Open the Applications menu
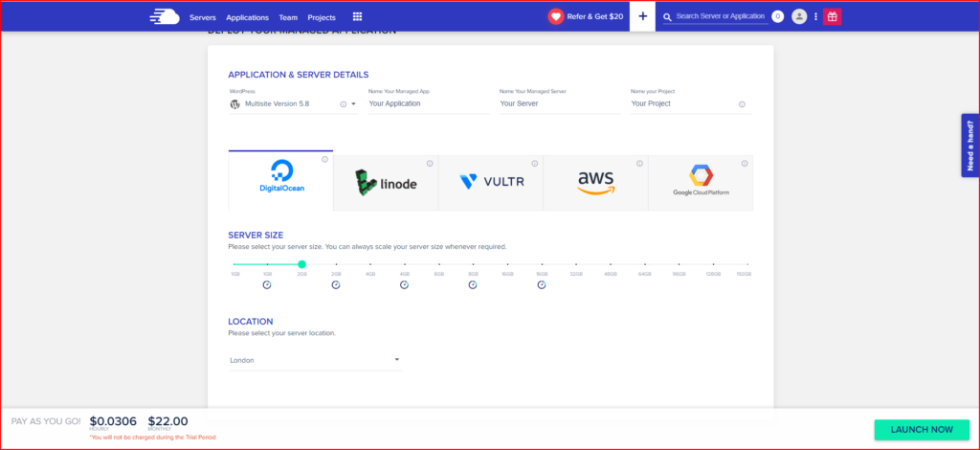 (248, 17)
